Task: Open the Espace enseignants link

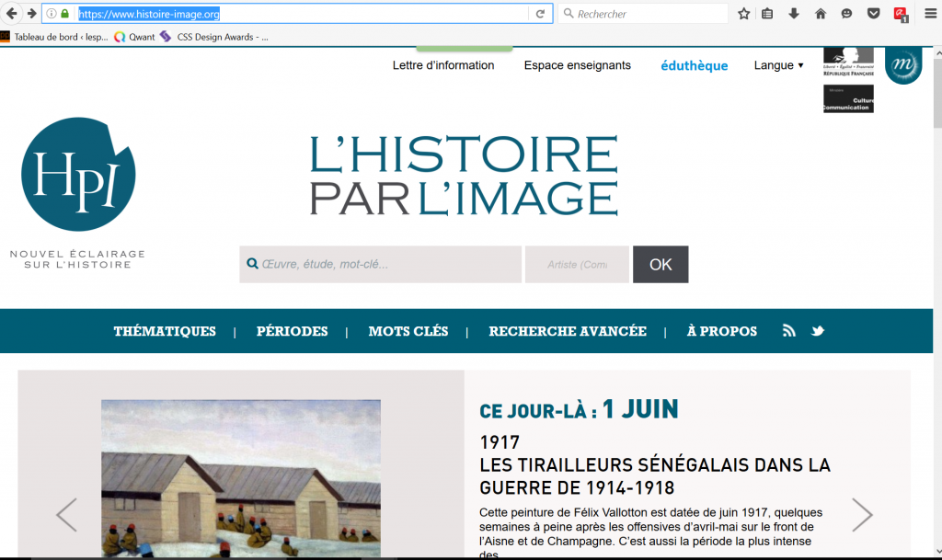Action: (x=577, y=65)
